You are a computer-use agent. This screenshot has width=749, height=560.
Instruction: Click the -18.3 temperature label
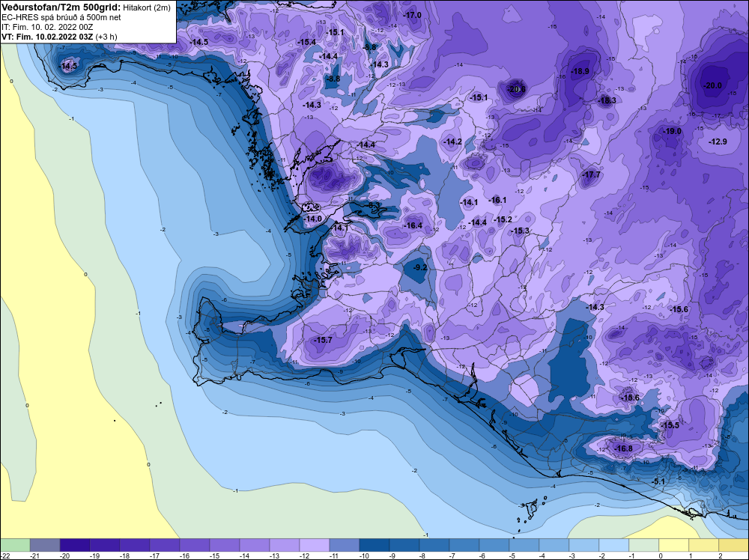pos(607,100)
